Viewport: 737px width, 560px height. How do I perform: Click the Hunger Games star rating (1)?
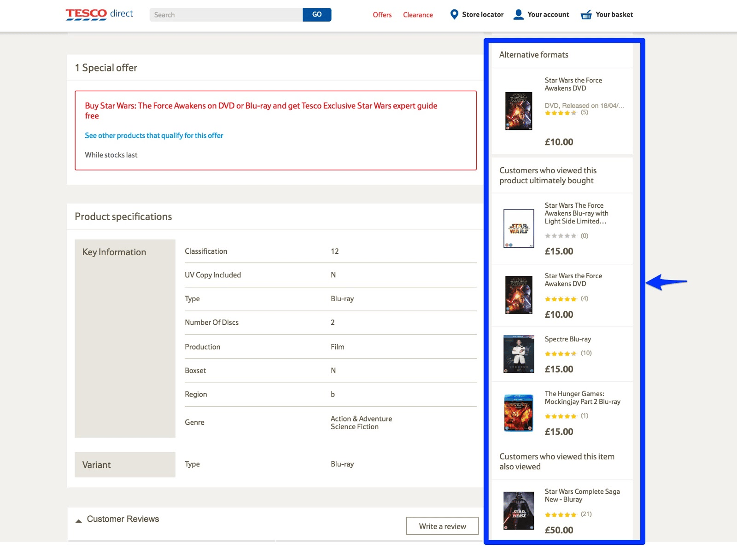(x=561, y=416)
